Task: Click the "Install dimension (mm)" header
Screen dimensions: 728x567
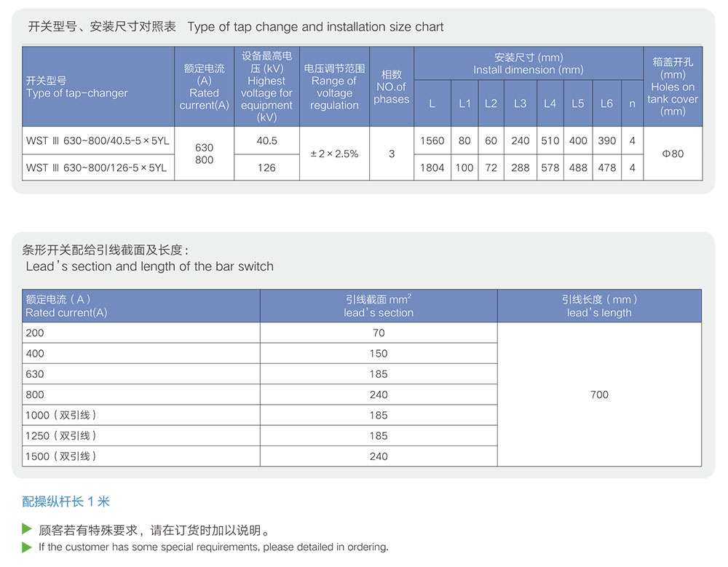Action: 528,63
